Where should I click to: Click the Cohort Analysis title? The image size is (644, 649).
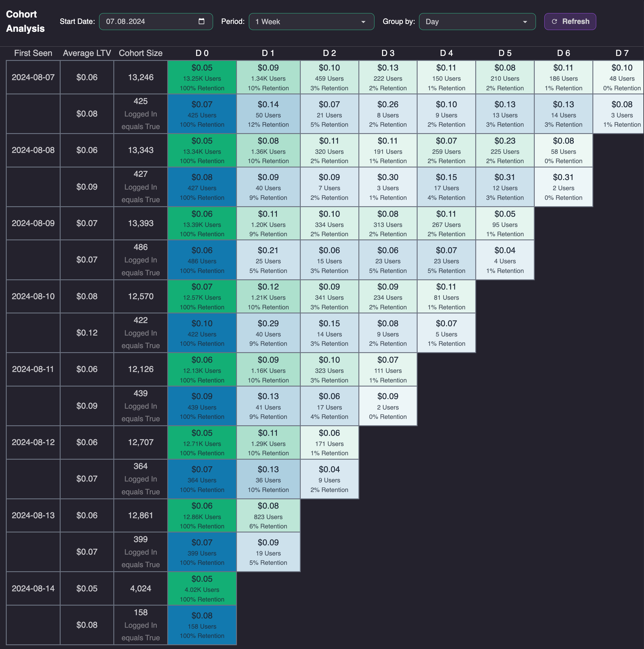[25, 22]
